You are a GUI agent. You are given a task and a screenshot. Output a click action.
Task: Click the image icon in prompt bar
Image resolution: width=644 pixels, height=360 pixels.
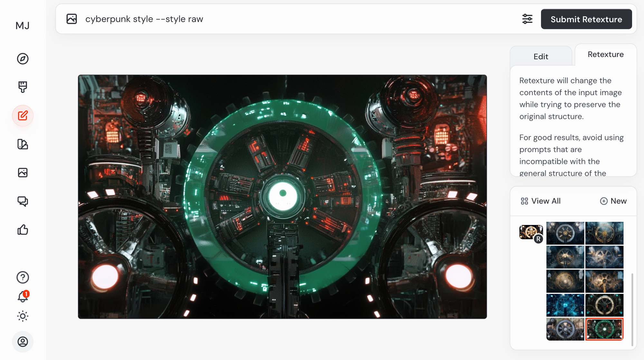tap(71, 19)
